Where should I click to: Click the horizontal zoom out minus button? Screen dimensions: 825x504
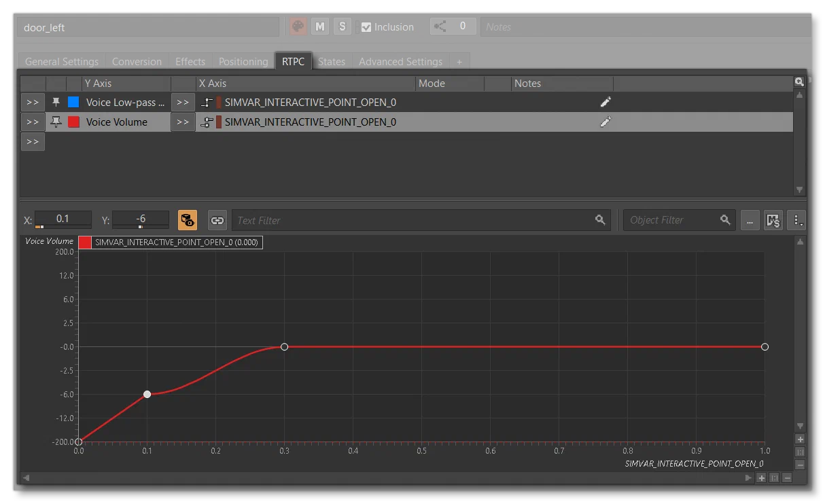pyautogui.click(x=787, y=478)
